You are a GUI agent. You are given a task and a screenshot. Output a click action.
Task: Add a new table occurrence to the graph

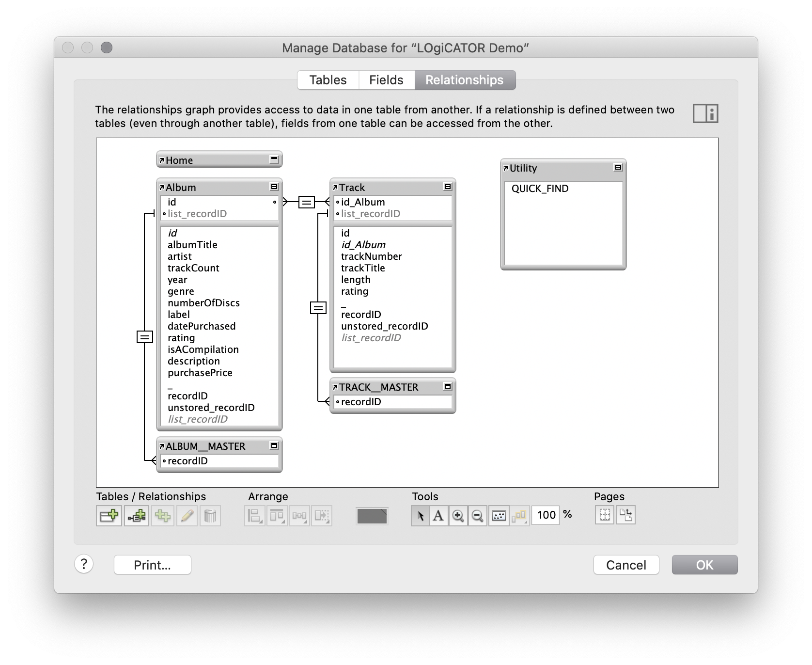coord(109,516)
